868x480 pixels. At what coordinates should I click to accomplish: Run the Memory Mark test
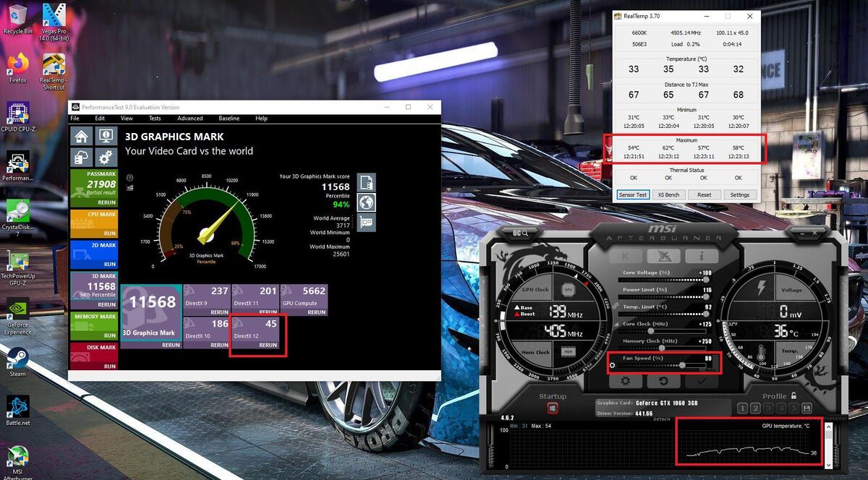tap(109, 335)
